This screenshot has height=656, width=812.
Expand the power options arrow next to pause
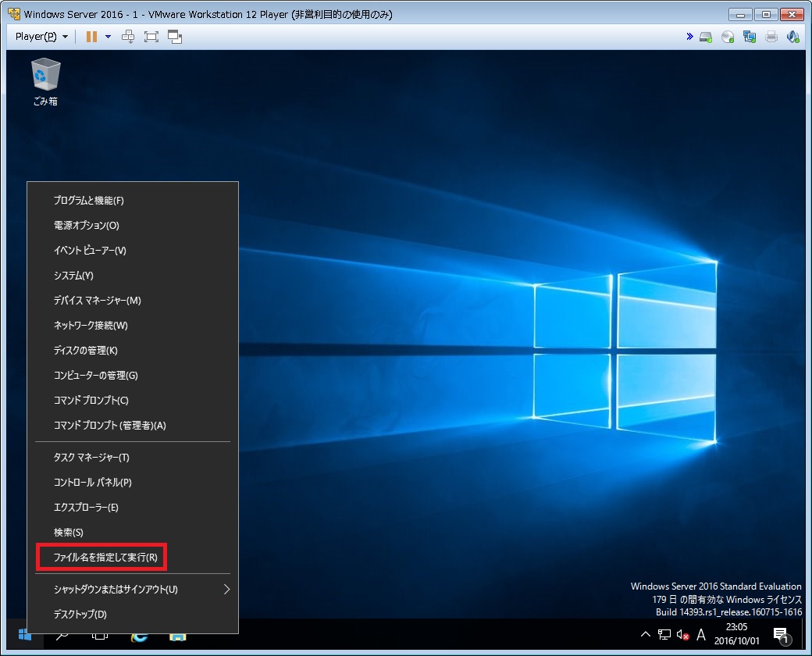tap(108, 36)
